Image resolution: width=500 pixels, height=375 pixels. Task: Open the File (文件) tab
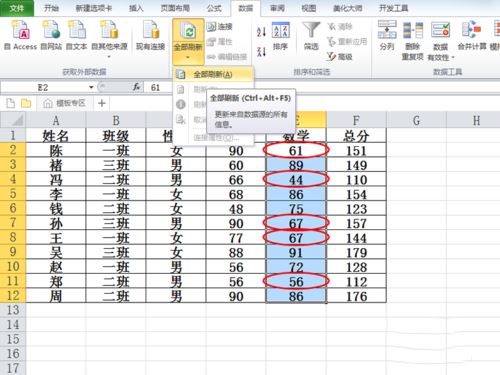[x=17, y=8]
